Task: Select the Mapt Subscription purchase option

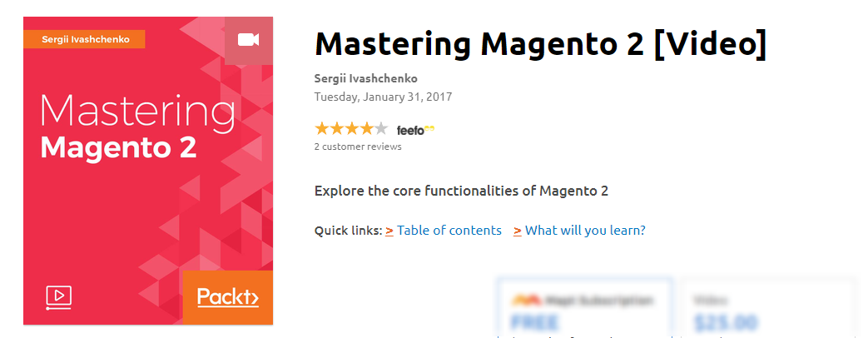Action: [x=584, y=306]
